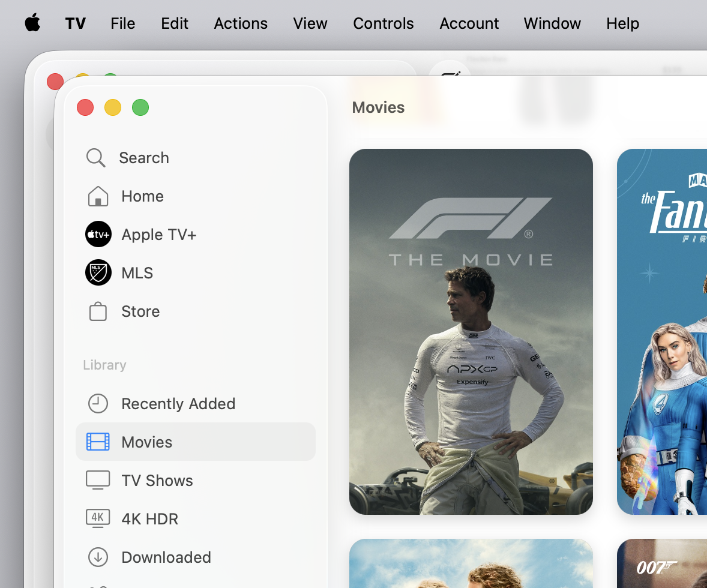The width and height of the screenshot is (707, 588).
Task: Open the Apple TV+ sidebar label
Action: click(x=158, y=235)
